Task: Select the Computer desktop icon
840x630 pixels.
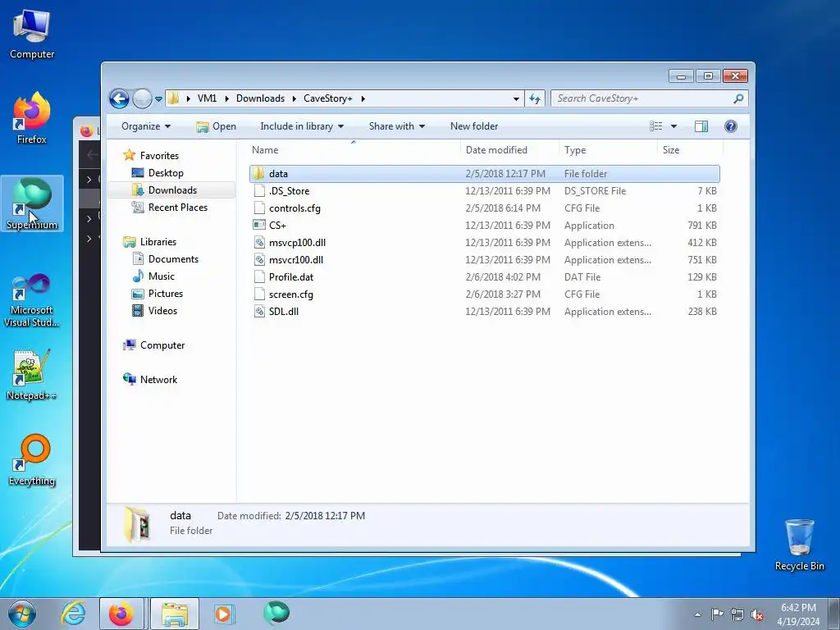Action: click(32, 34)
